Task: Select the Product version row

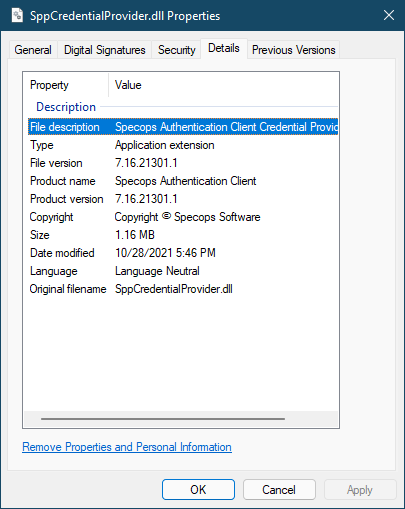Action: pos(183,199)
